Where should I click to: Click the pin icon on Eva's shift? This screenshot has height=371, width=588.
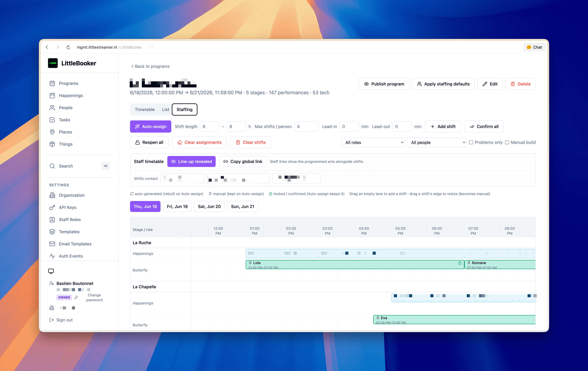point(378,318)
